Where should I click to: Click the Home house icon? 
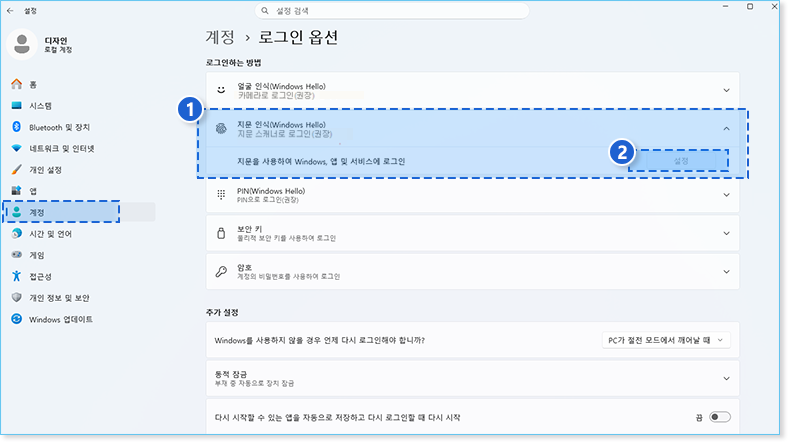(17, 84)
